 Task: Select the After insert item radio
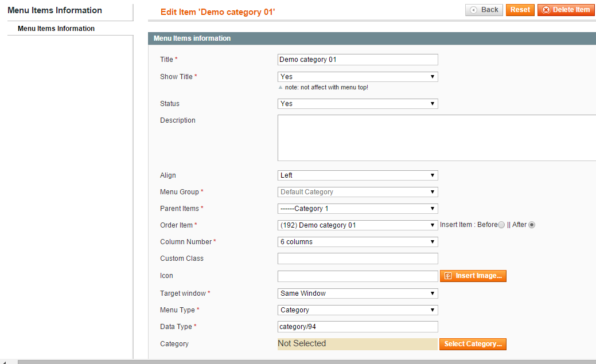click(532, 225)
